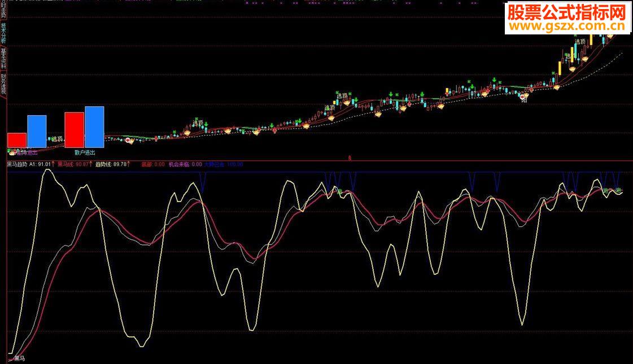Click the 散户进出 label under the bars
The image size is (633, 364).
pyautogui.click(x=85, y=152)
